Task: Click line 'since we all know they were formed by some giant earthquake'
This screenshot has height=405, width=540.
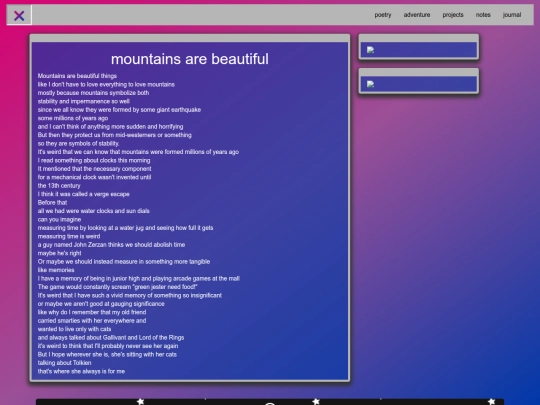Action: point(119,110)
